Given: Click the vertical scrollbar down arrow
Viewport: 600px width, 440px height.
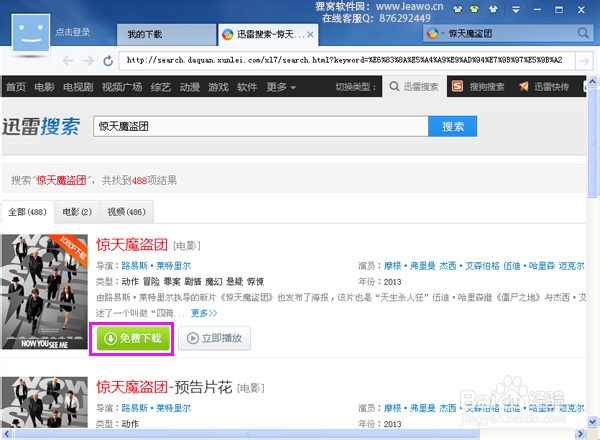Looking at the screenshot, I should (592, 422).
